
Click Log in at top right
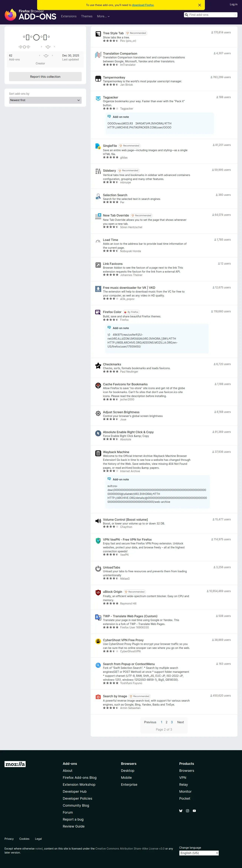[x=234, y=4]
